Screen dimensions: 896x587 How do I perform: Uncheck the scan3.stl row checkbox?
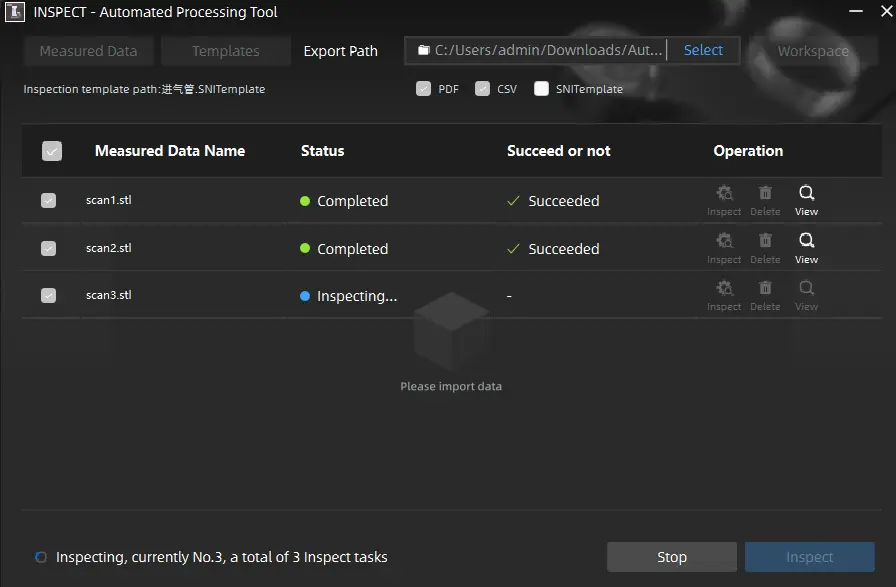48,296
